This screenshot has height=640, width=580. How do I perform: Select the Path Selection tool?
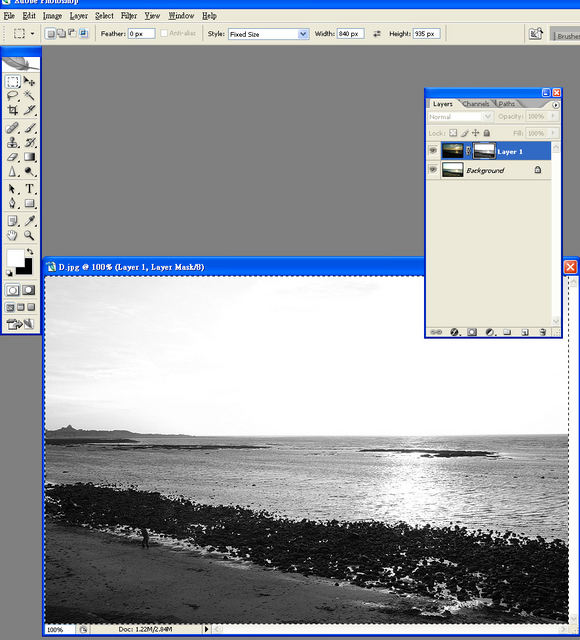pyautogui.click(x=13, y=189)
